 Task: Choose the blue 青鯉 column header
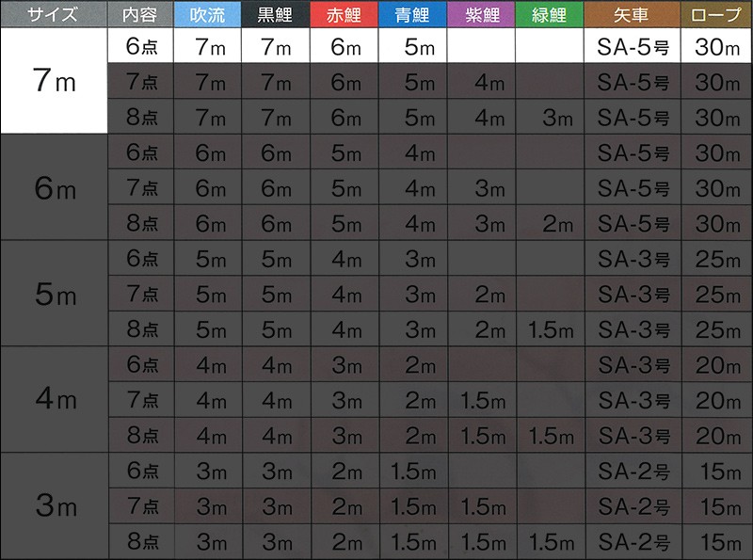pyautogui.click(x=413, y=14)
